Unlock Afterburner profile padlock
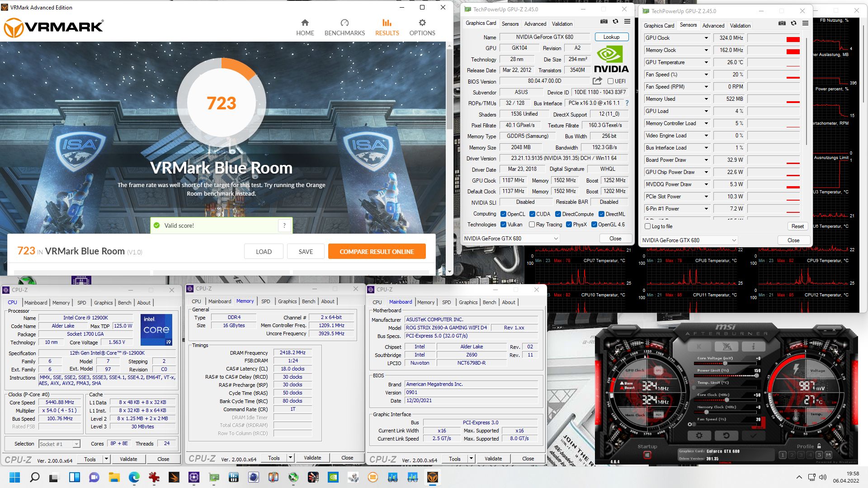 [x=819, y=446]
